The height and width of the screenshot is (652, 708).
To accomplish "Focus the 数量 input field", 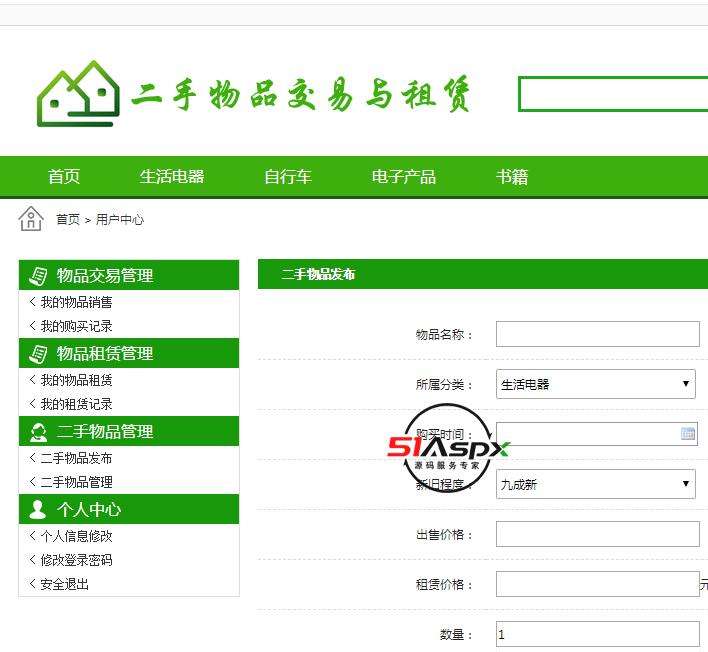I will point(598,634).
